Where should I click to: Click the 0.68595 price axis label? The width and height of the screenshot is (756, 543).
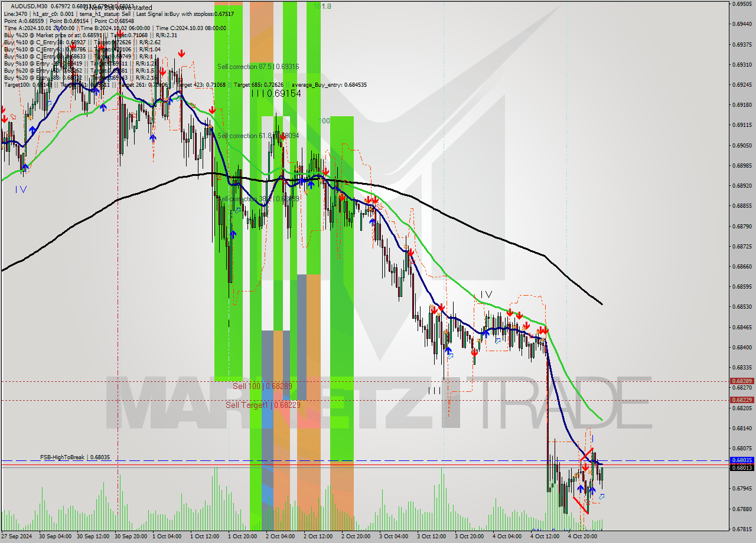742,287
